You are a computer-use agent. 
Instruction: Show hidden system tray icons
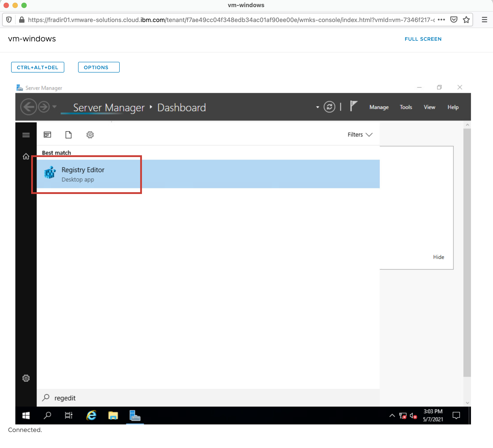(x=392, y=416)
